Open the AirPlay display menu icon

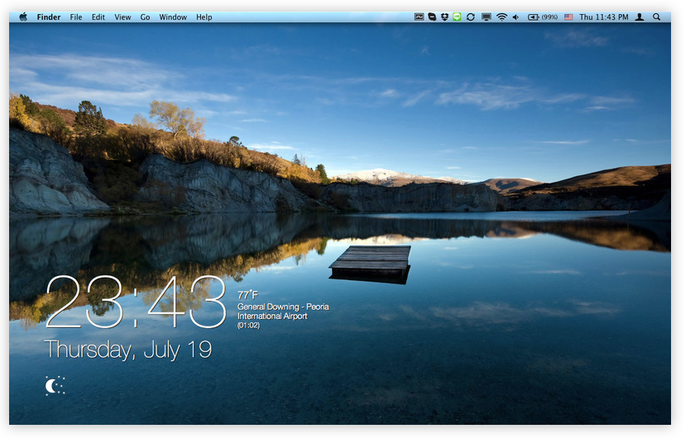tap(486, 17)
